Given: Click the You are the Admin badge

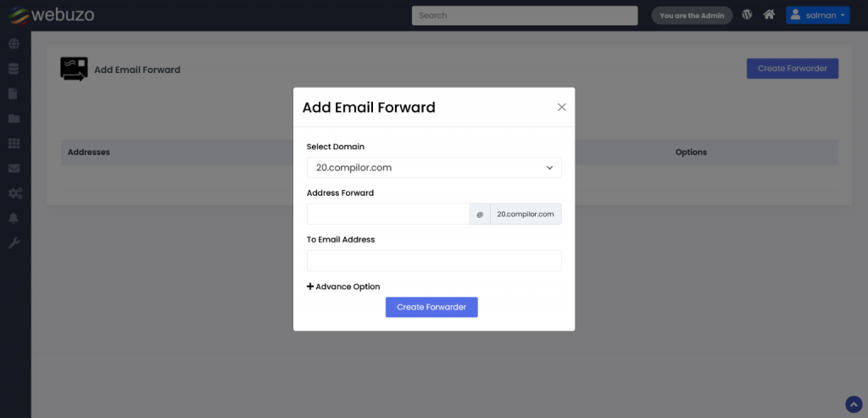Looking at the screenshot, I should tap(692, 15).
